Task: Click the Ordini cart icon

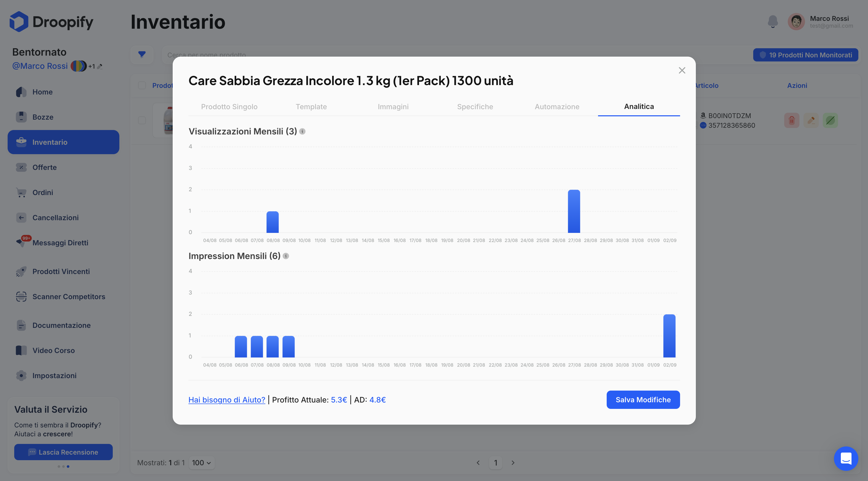Action: point(21,193)
